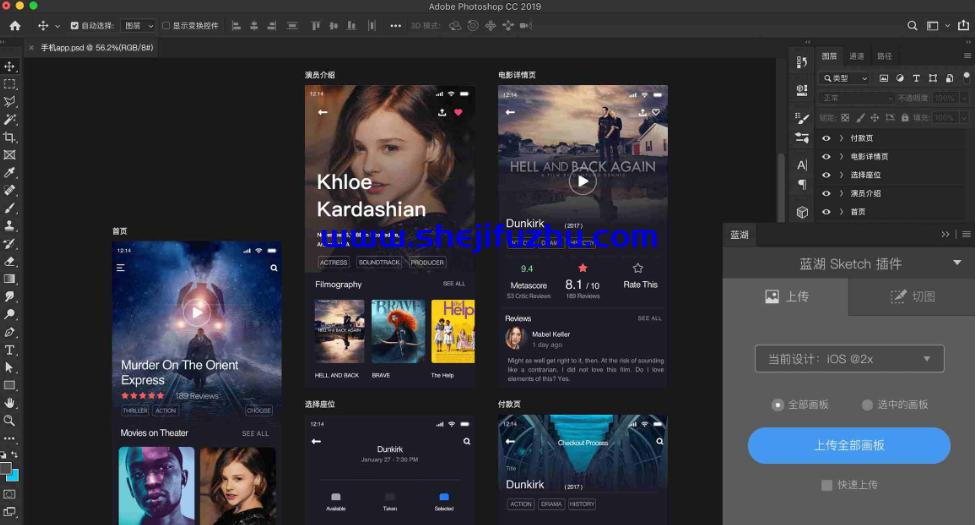Filter layers for pixel layers icon
Viewport: 976px width, 525px height.
[x=884, y=78]
